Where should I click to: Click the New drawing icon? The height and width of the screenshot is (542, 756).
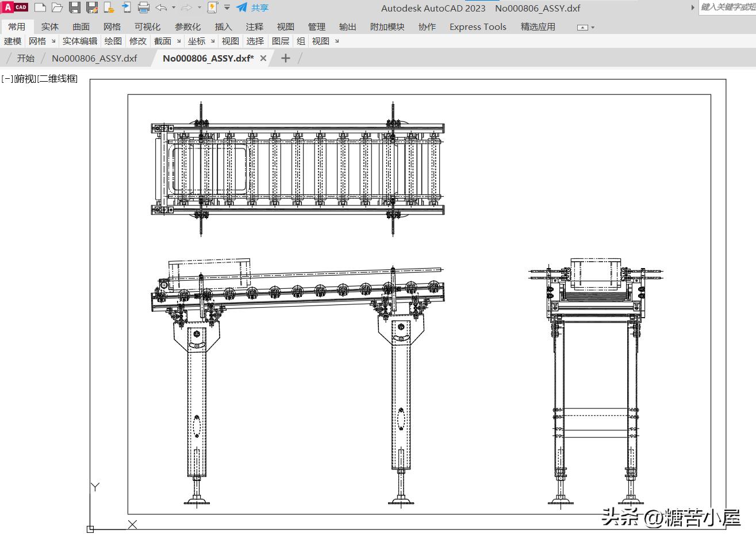pyautogui.click(x=40, y=7)
